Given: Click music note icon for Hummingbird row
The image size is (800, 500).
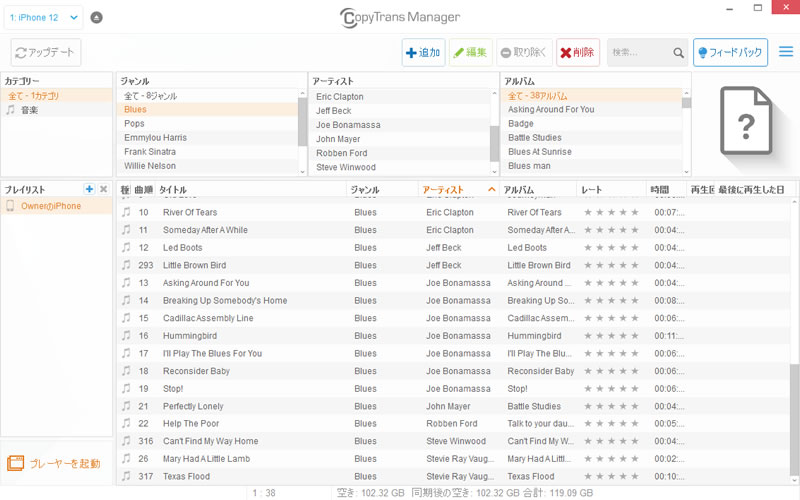Looking at the screenshot, I should pos(126,336).
